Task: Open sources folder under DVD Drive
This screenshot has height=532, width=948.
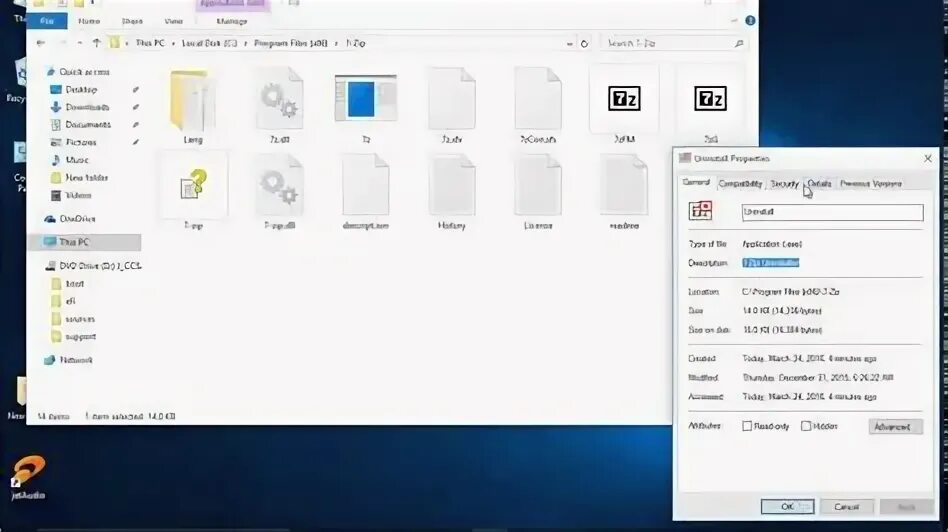Action: click(80, 319)
